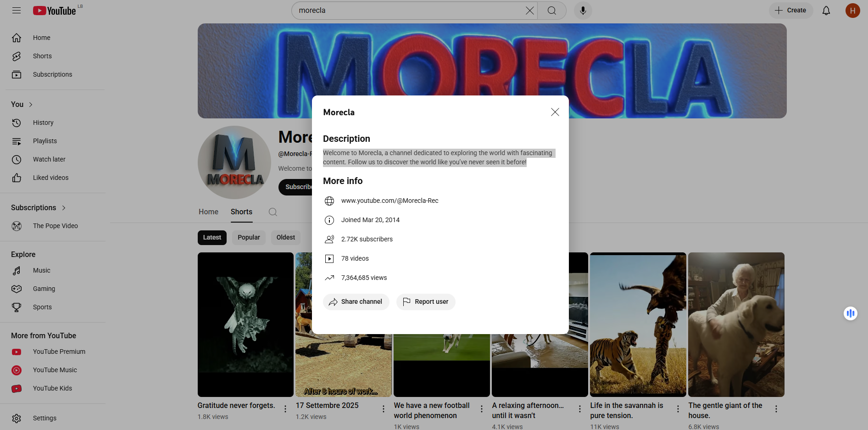Click 78 videos text

point(355,258)
